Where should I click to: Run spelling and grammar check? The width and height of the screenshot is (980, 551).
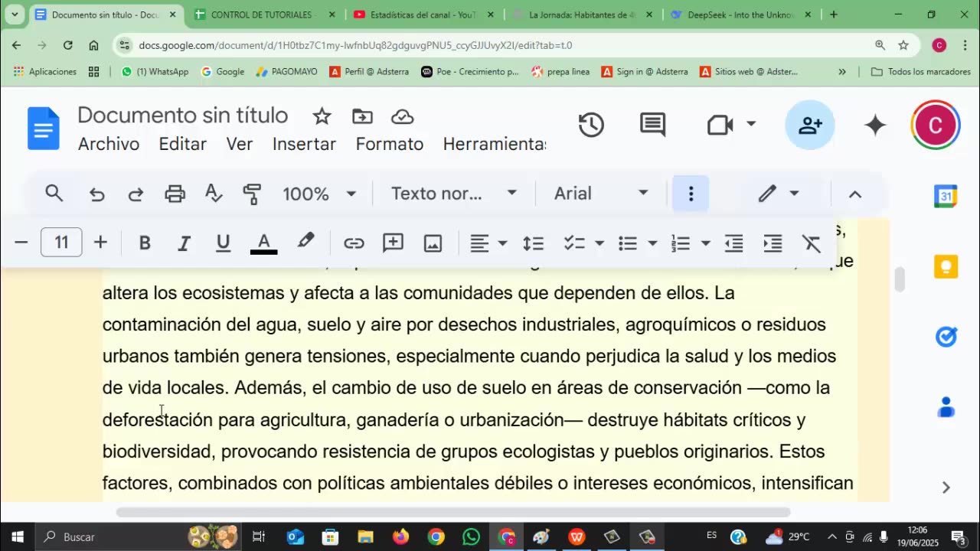(x=214, y=194)
